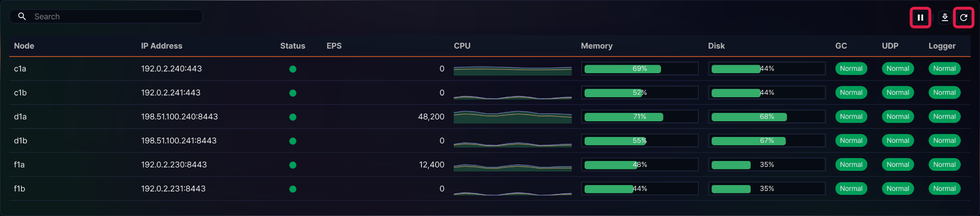Sort by the Logger column header
Viewport: 980px width, 216px height.
(942, 46)
